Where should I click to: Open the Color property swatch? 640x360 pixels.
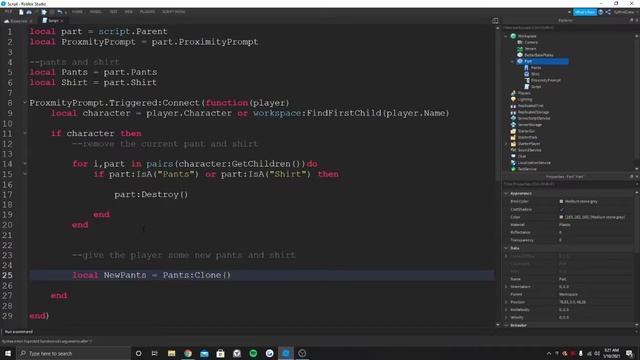coord(561,217)
